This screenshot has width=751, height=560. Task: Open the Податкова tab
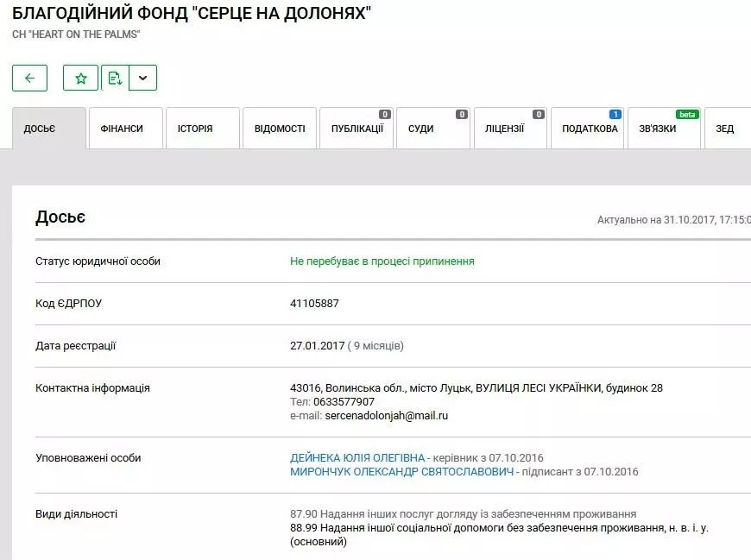click(x=590, y=129)
